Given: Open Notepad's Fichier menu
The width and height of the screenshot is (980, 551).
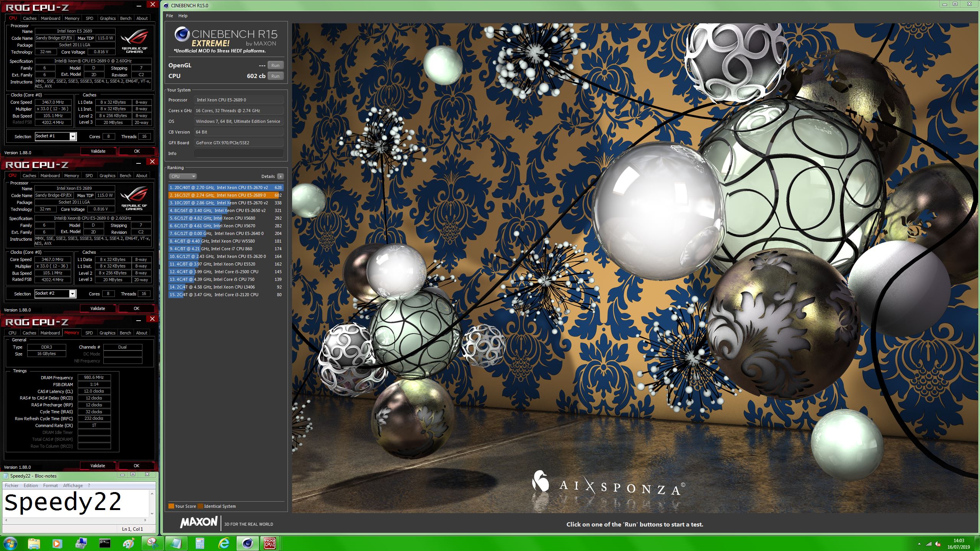Looking at the screenshot, I should click(12, 486).
